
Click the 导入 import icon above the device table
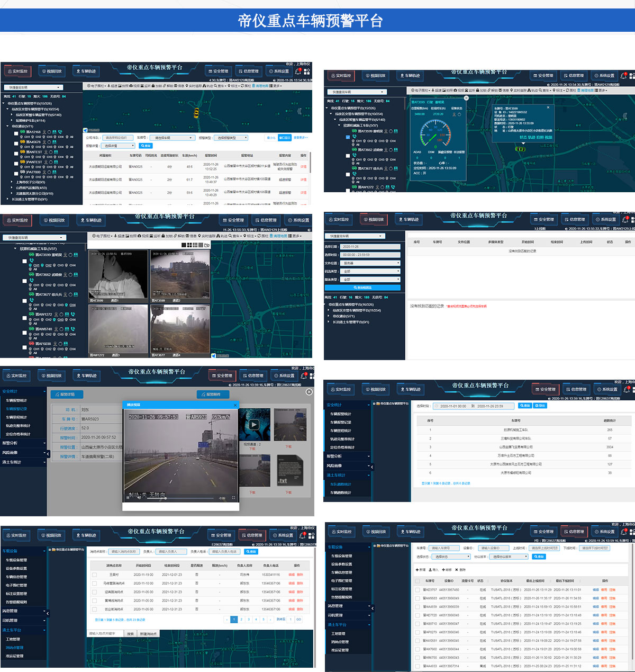pyautogui.click(x=430, y=570)
